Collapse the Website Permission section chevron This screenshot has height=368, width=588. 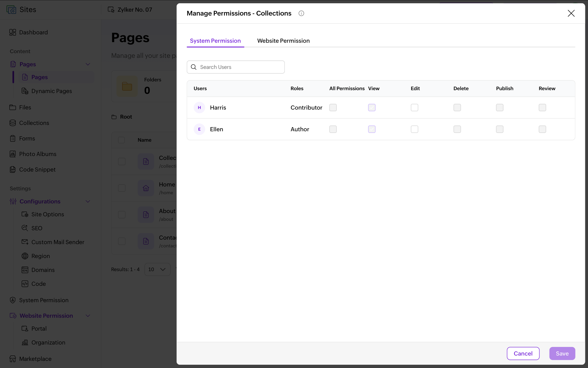click(88, 316)
